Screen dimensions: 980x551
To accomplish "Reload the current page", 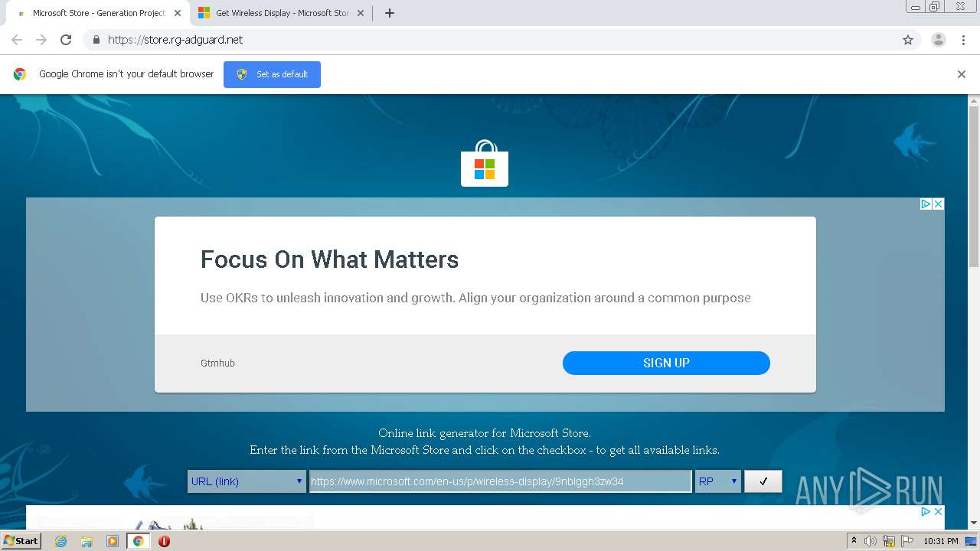I will [x=66, y=40].
